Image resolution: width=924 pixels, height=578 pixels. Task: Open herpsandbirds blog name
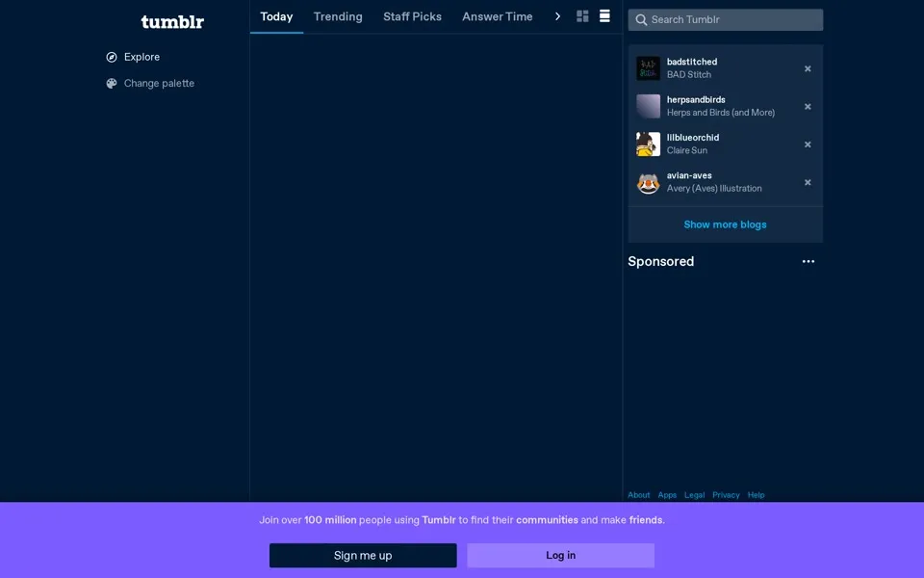pos(696,99)
